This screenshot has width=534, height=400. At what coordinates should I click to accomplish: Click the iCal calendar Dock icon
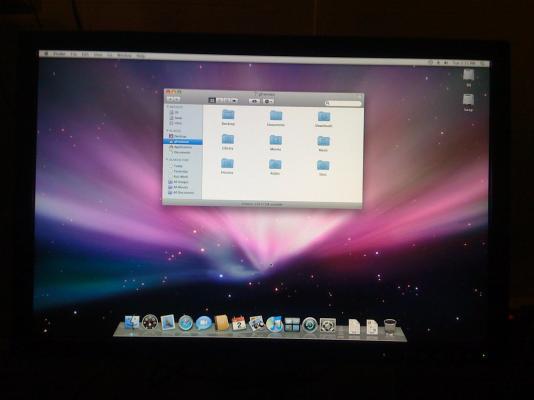click(239, 323)
